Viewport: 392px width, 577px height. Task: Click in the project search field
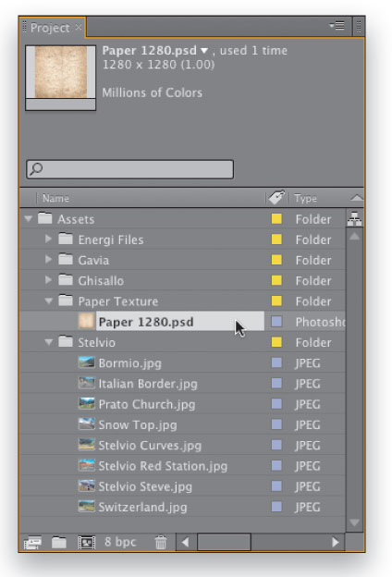pyautogui.click(x=130, y=169)
